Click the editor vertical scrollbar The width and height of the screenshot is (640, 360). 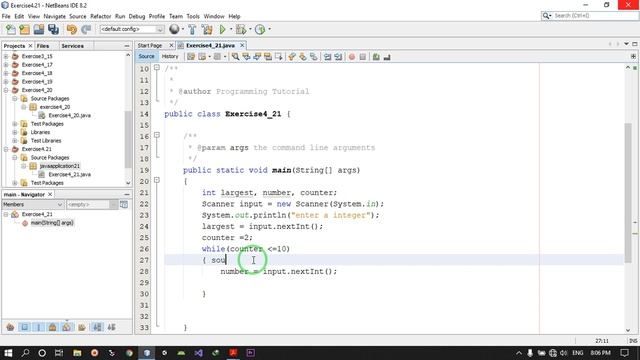(x=628, y=192)
